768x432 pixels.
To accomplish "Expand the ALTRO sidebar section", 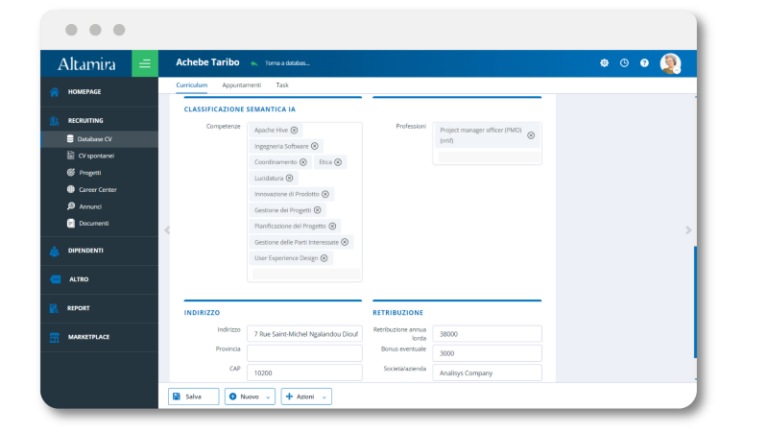I will coord(78,279).
